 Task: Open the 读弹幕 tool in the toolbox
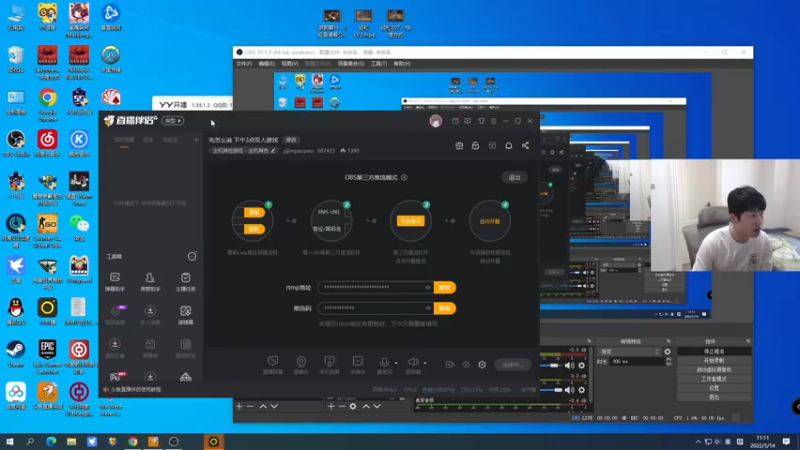(186, 315)
